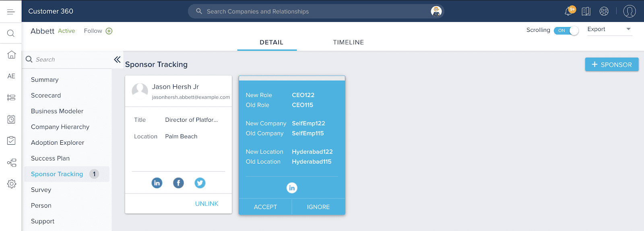
Task: Accept the sponsor role change
Action: click(265, 207)
